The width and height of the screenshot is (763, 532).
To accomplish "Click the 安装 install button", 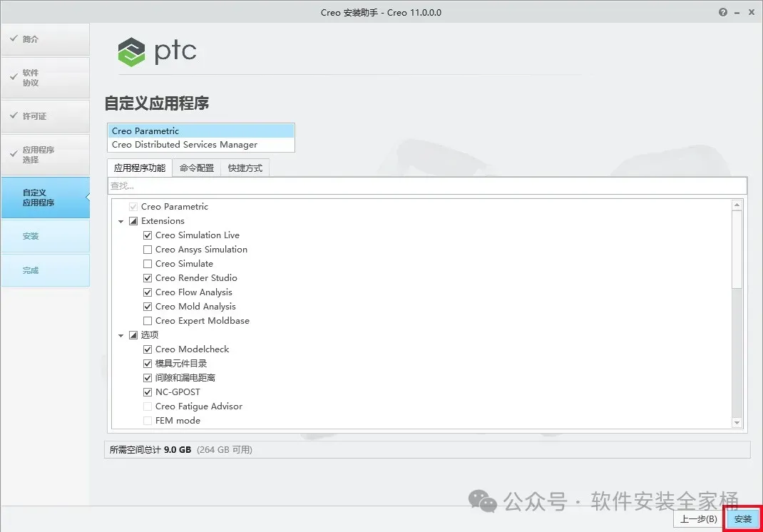I will tap(743, 519).
